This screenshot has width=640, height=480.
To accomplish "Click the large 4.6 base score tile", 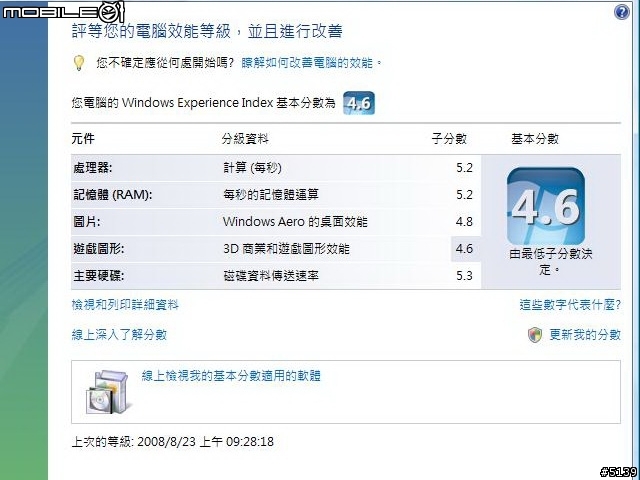I will coord(546,206).
